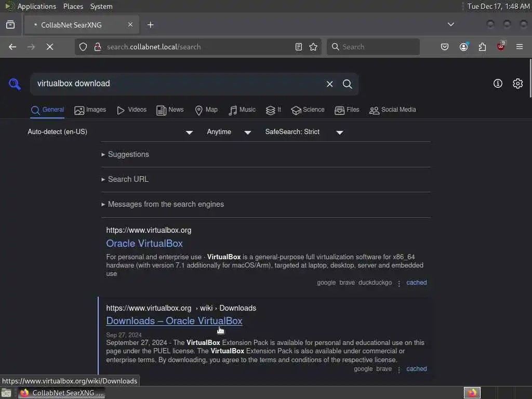Close the CollabNet SearXNG tab
Screen dimensions: 532x399
click(130, 24)
